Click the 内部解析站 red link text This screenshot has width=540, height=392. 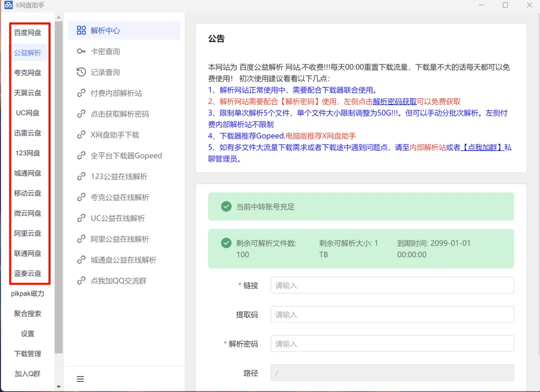tap(427, 147)
